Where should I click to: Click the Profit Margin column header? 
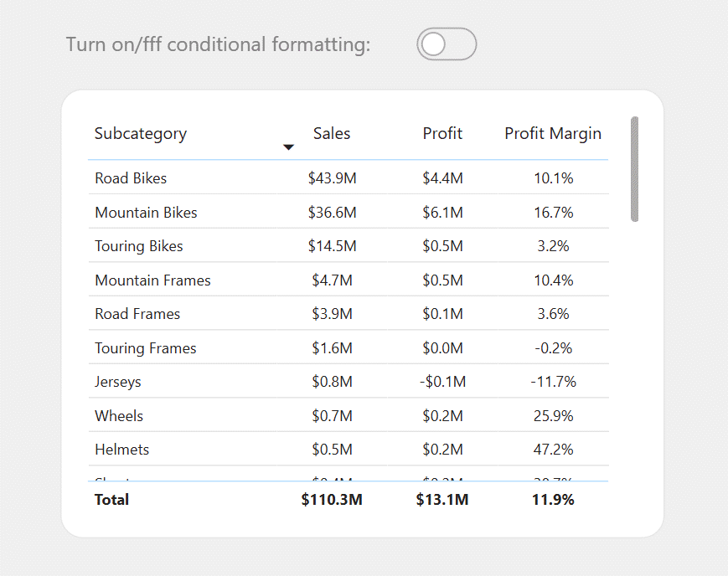click(553, 134)
